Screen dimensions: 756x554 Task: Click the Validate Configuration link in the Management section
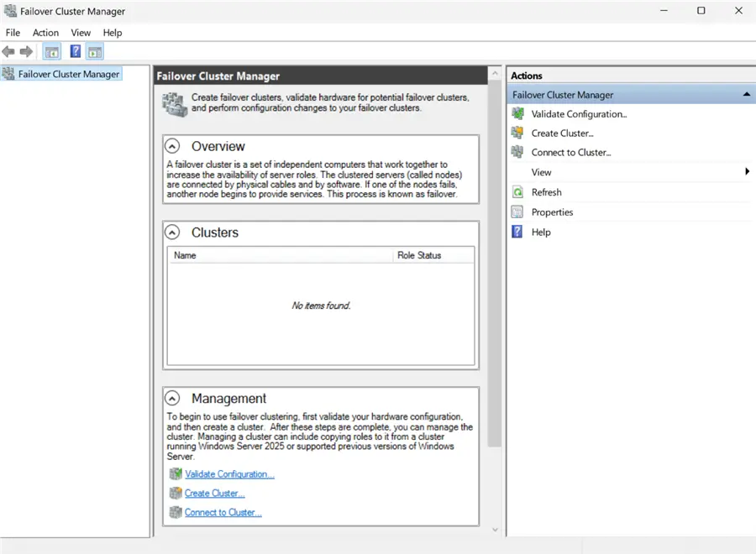pos(229,474)
